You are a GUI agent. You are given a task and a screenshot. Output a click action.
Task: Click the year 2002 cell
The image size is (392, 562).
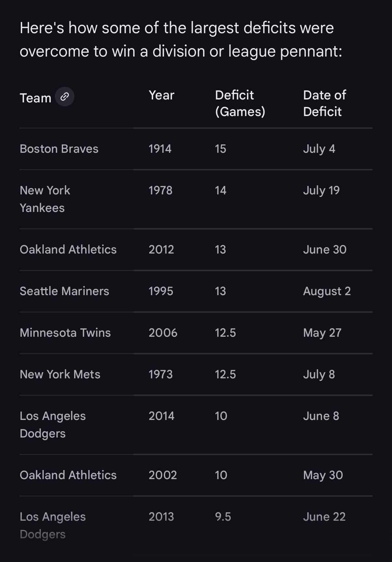[163, 475]
